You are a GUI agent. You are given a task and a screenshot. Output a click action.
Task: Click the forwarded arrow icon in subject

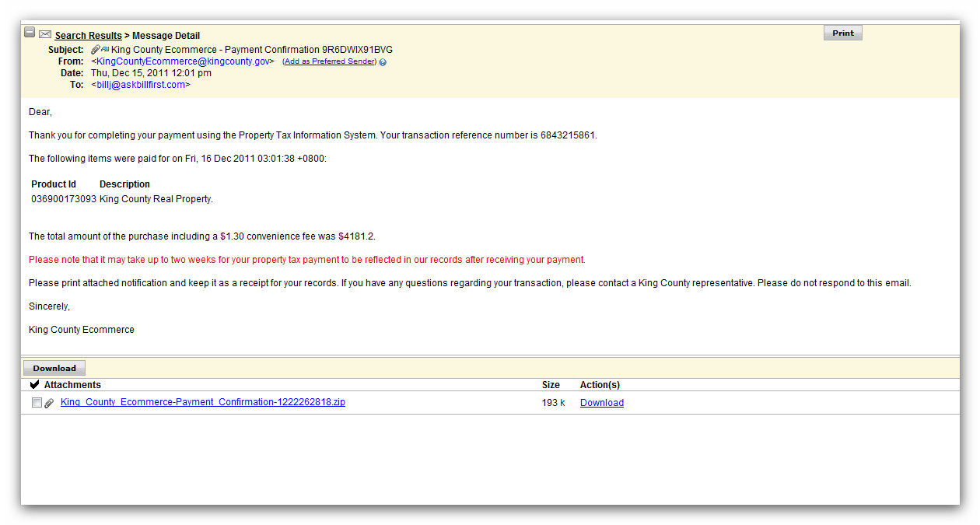(105, 50)
